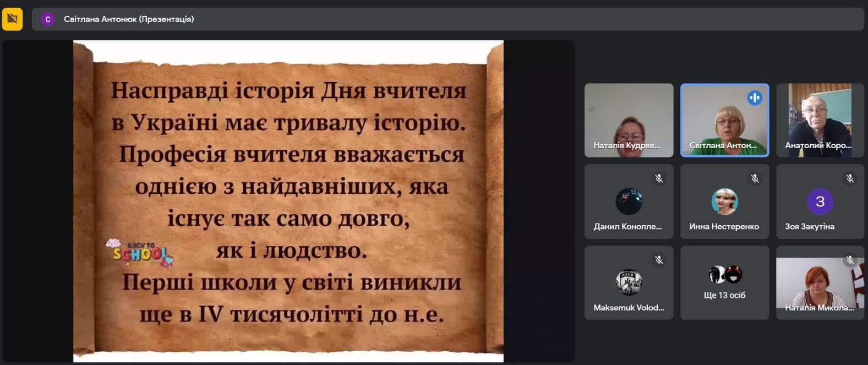The image size is (868, 365).
Task: Click the name label Наталія Кудряв...
Action: click(x=627, y=145)
